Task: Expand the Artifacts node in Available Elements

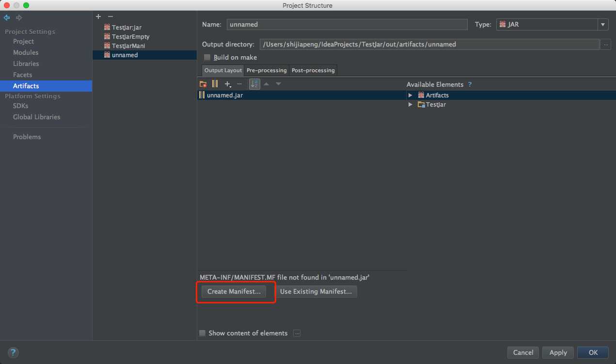Action: point(411,95)
